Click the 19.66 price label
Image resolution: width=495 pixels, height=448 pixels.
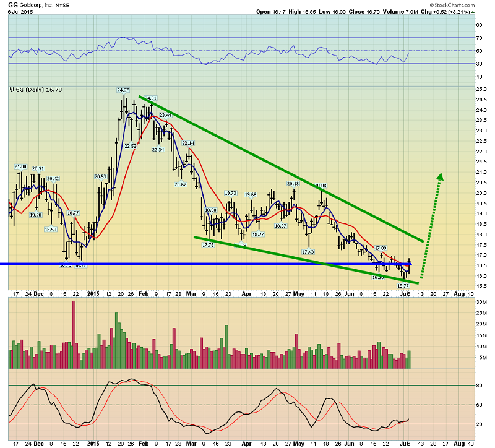coord(251,194)
